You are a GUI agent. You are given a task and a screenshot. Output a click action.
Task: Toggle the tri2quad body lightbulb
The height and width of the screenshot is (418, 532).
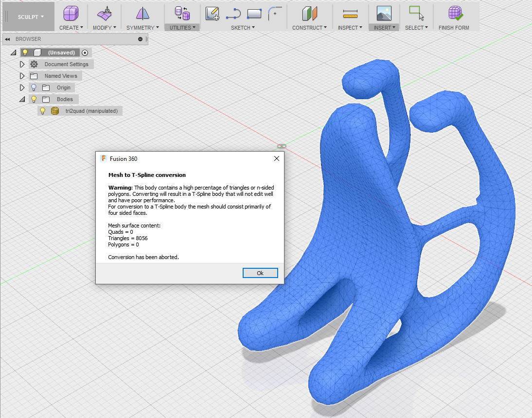click(x=42, y=110)
